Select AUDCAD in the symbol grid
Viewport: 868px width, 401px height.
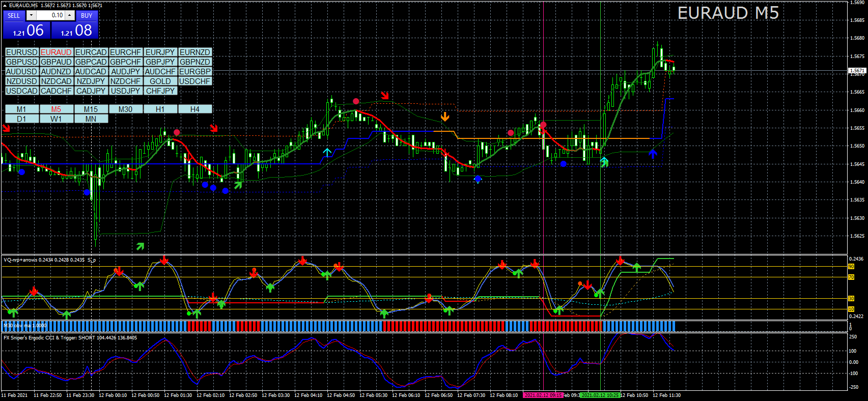click(91, 72)
